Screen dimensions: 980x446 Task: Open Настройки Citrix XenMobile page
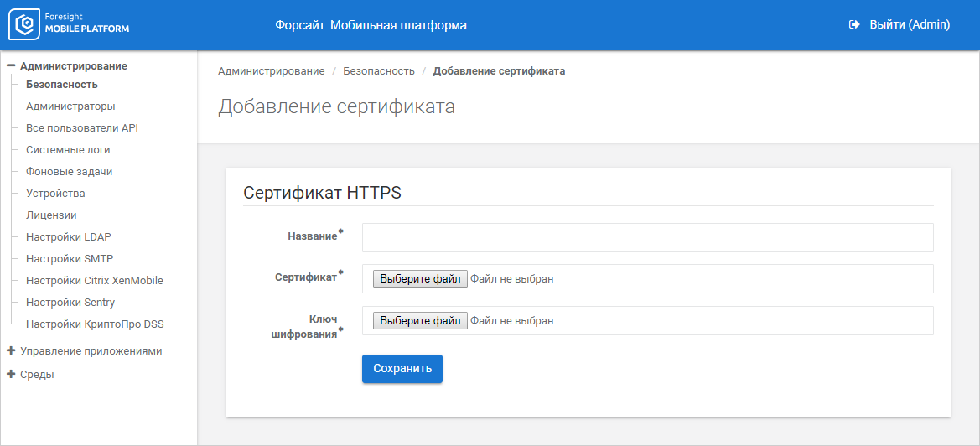95,281
